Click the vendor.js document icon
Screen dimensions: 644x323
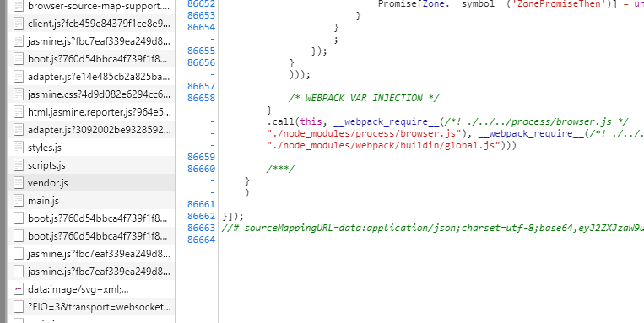19,183
